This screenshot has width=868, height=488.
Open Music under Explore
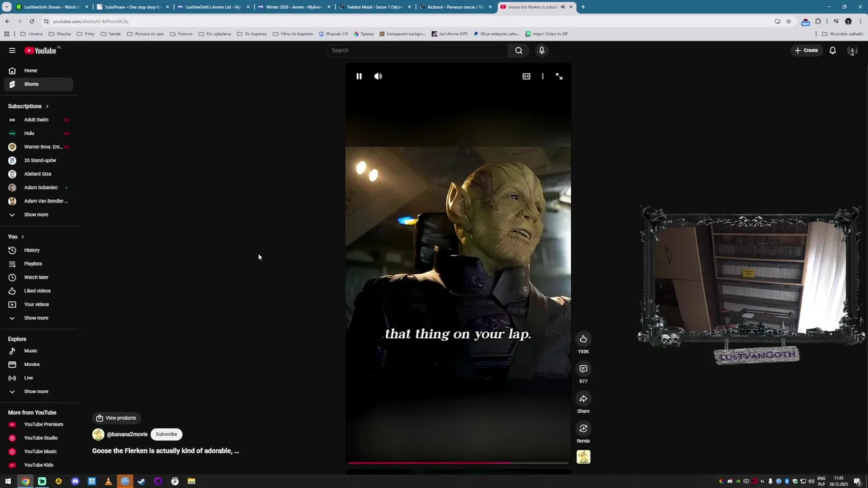pos(37,351)
